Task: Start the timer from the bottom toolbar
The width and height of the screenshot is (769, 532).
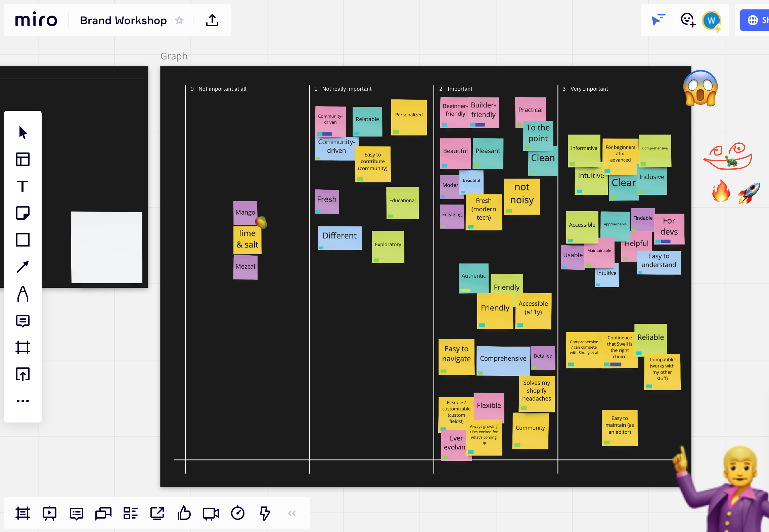Action: 238,513
